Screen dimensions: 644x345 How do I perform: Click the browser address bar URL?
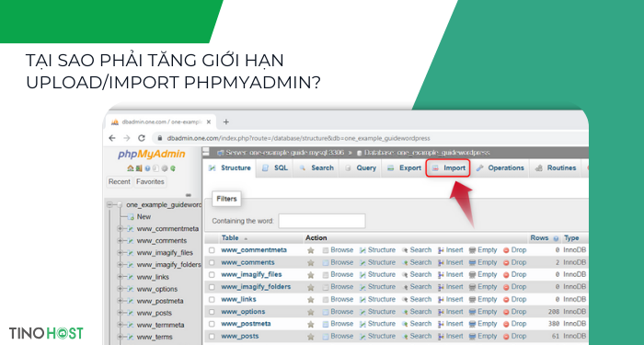point(299,138)
